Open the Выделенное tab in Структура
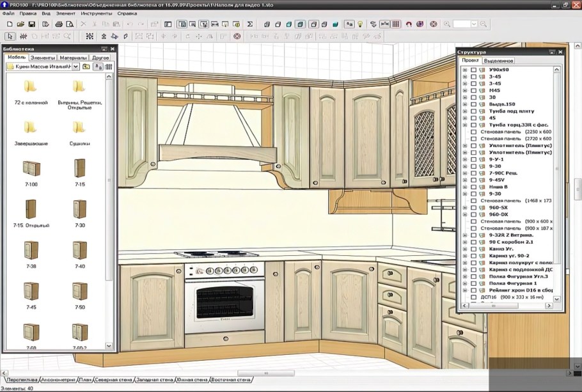The image size is (582, 392). coord(499,61)
